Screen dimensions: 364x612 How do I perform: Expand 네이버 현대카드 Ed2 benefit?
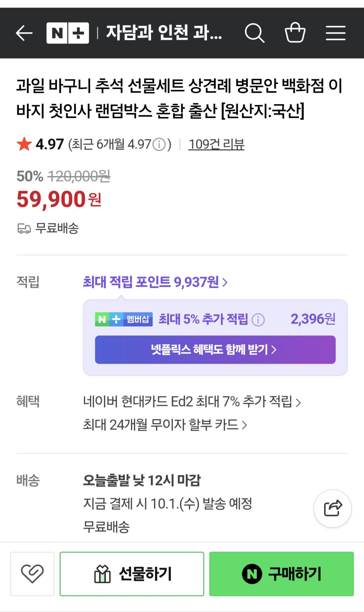pos(192,402)
